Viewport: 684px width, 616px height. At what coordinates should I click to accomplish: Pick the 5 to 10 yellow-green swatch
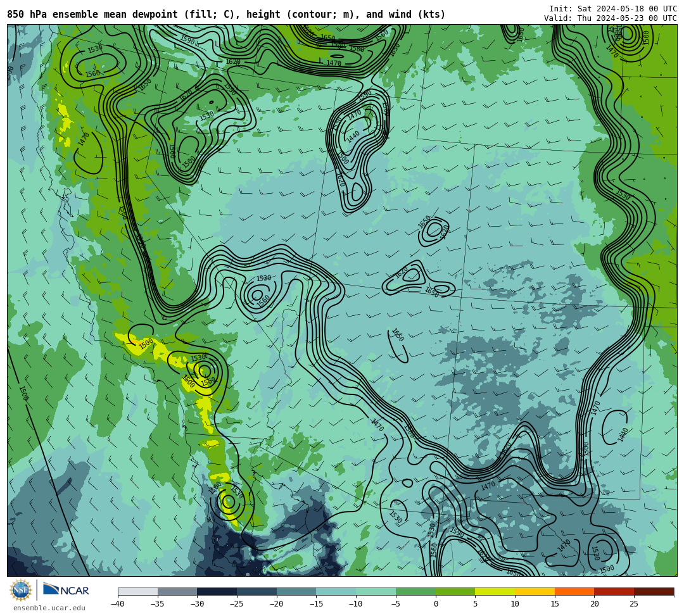pyautogui.click(x=495, y=591)
